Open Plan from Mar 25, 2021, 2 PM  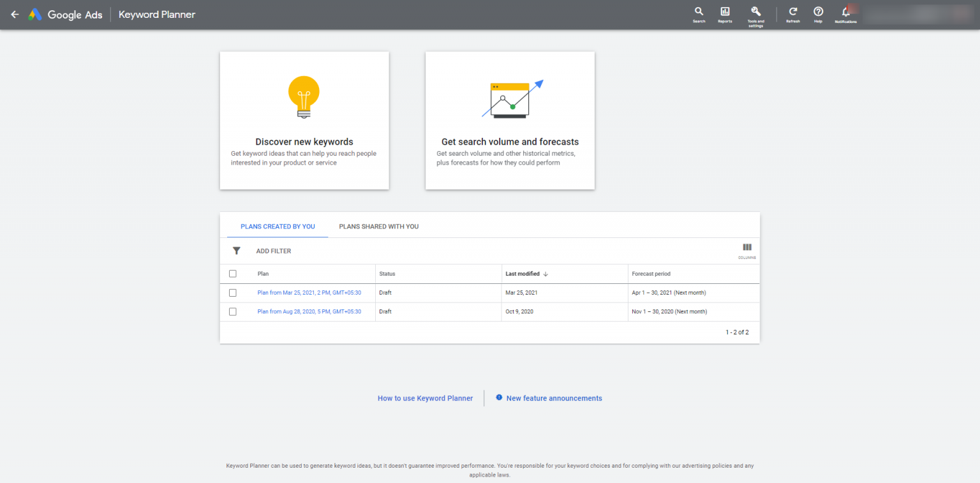click(309, 292)
